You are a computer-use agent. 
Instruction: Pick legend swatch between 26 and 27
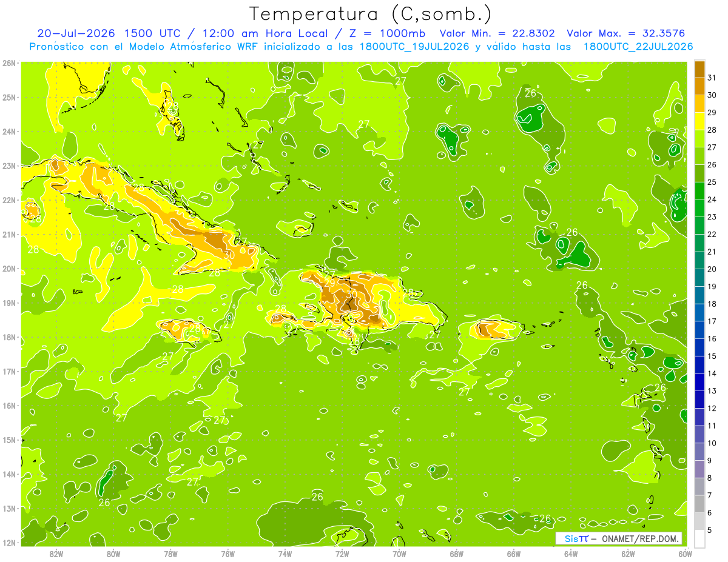pos(699,156)
